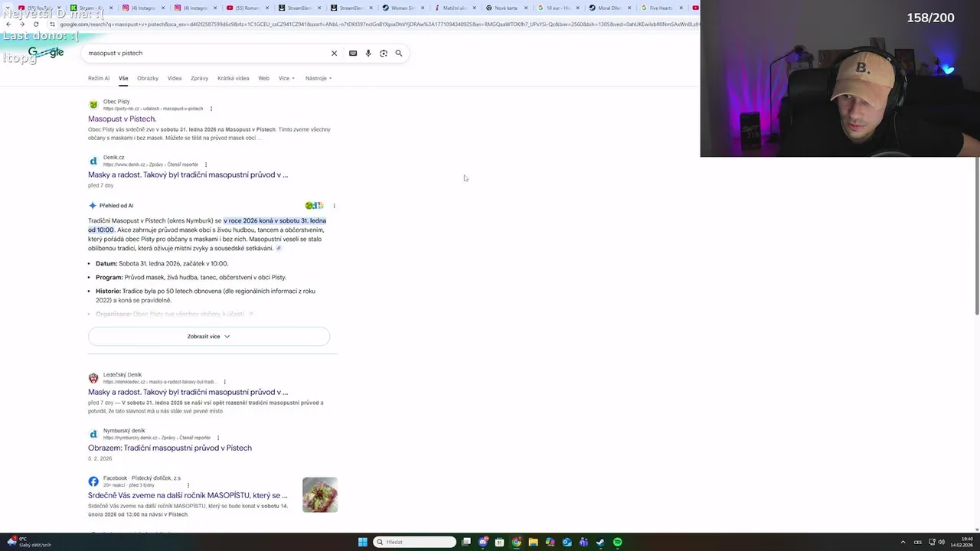The width and height of the screenshot is (980, 551).
Task: Open the Deník.cz 'Masky a radost' result link
Action: coord(188,175)
